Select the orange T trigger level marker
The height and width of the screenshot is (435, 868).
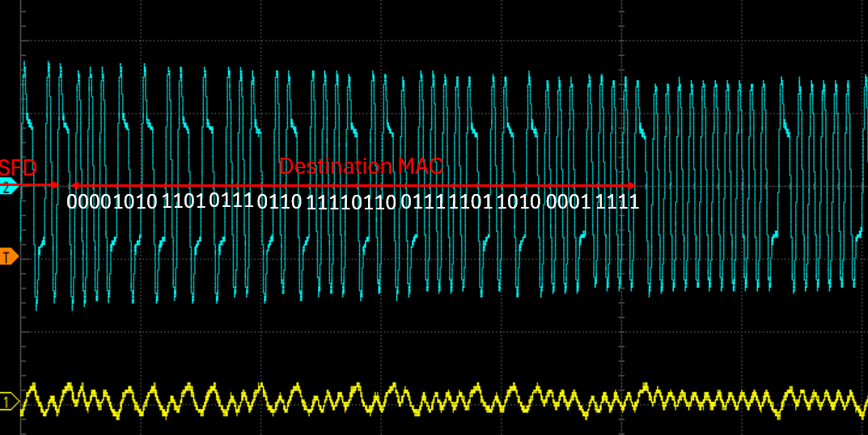(8, 258)
